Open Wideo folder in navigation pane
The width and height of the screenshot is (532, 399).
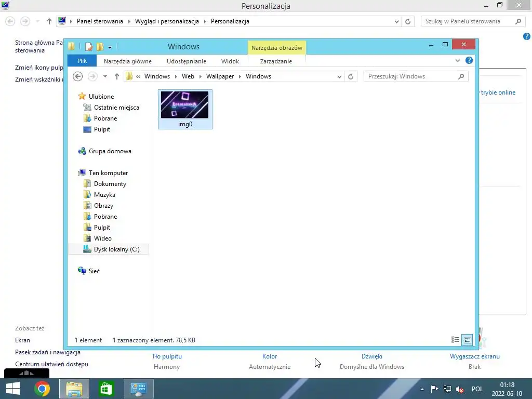point(102,238)
